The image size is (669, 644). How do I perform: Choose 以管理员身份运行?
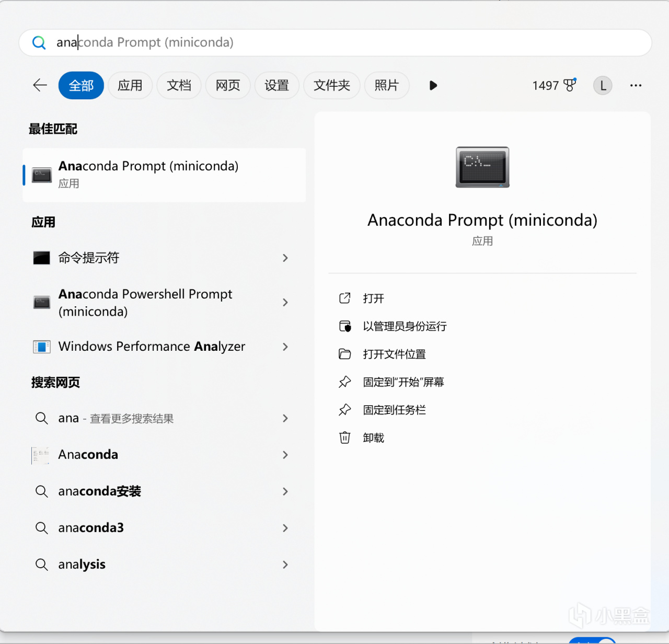pos(405,326)
